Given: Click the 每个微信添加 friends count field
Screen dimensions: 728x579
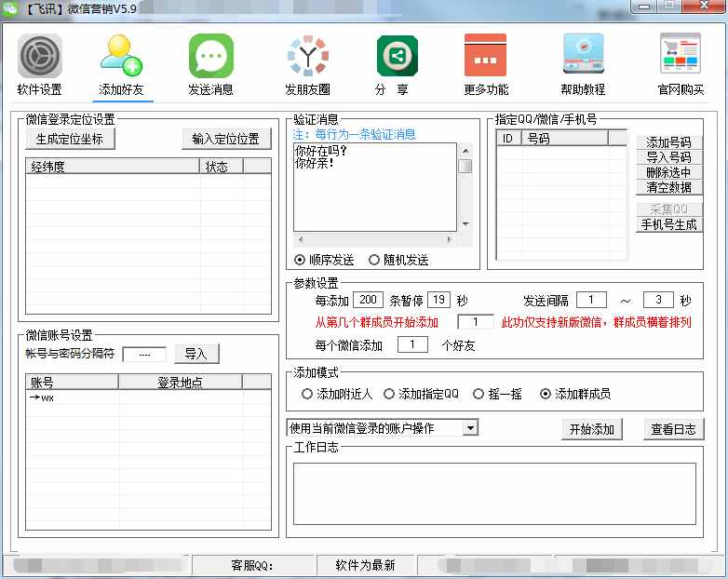Looking at the screenshot, I should pyautogui.click(x=412, y=344).
